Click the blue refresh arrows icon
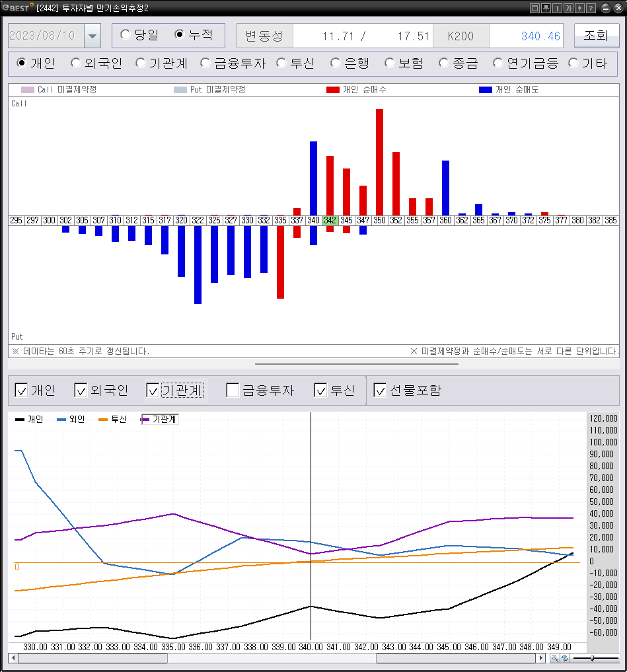The width and height of the screenshot is (627, 672). tap(565, 658)
